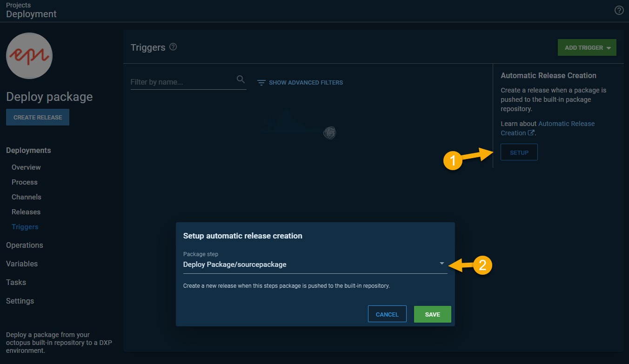Click the help icon in top-right corner

pyautogui.click(x=619, y=10)
